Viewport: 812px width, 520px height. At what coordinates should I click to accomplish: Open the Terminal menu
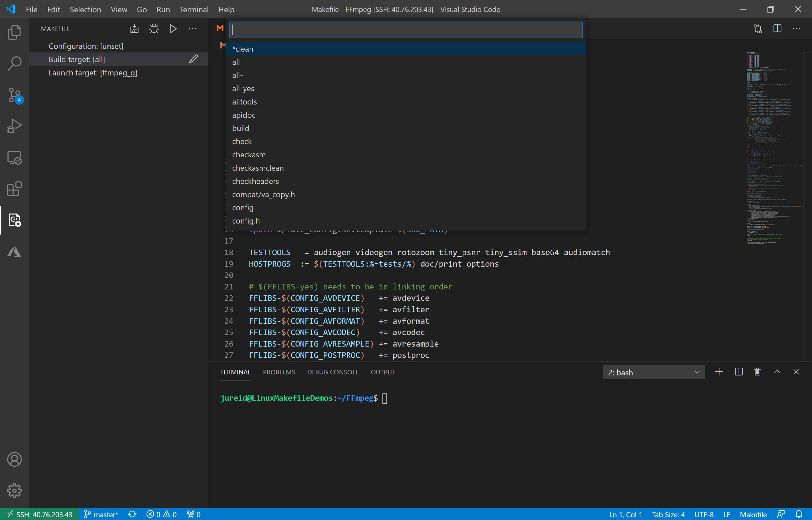194,10
